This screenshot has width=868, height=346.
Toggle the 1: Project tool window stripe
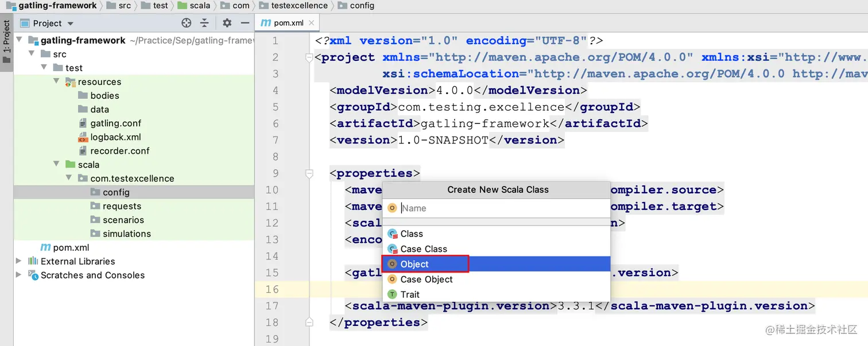pos(6,43)
